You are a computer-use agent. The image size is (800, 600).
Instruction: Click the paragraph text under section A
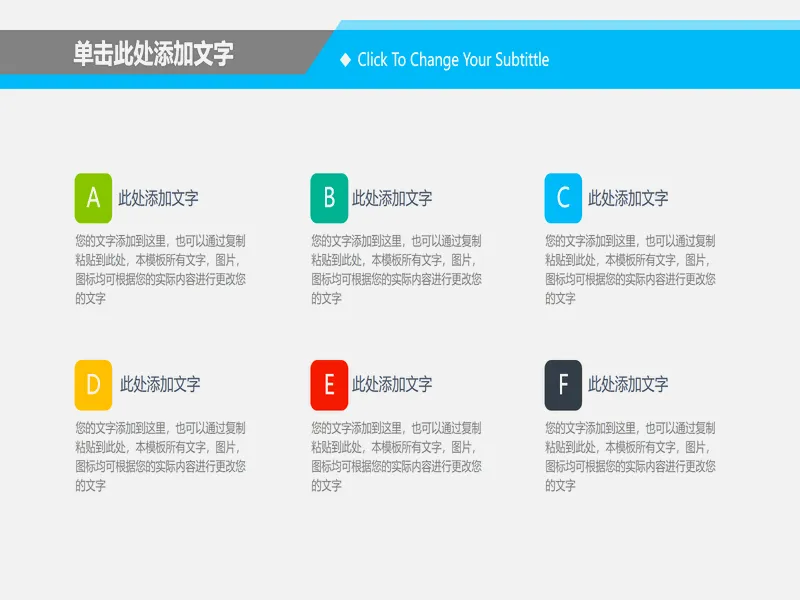(160, 269)
